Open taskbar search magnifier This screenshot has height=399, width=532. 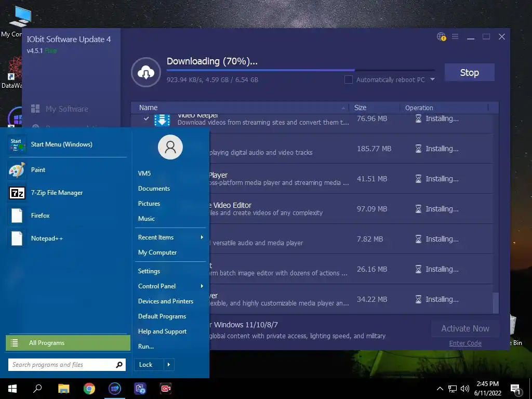37,389
